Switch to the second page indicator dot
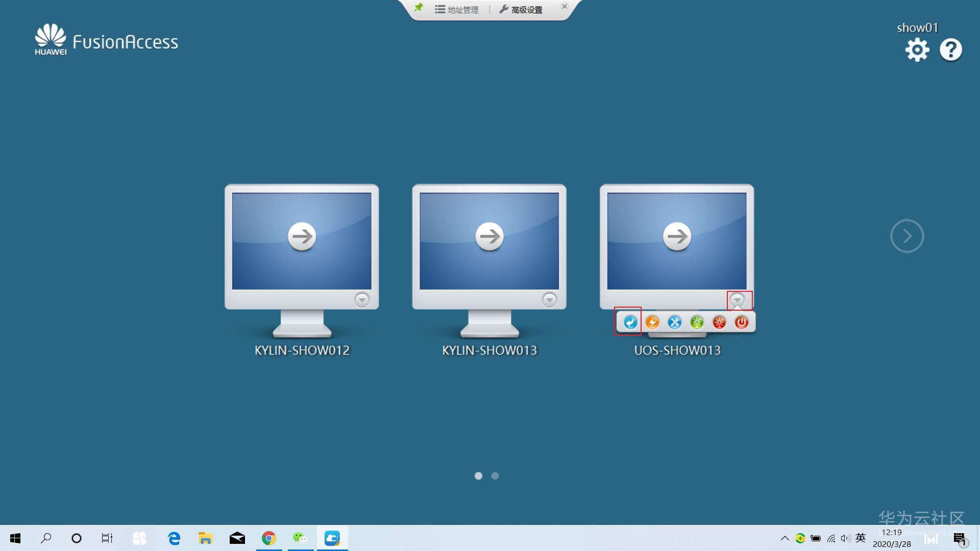Screen dimensions: 980x551 coord(495,475)
